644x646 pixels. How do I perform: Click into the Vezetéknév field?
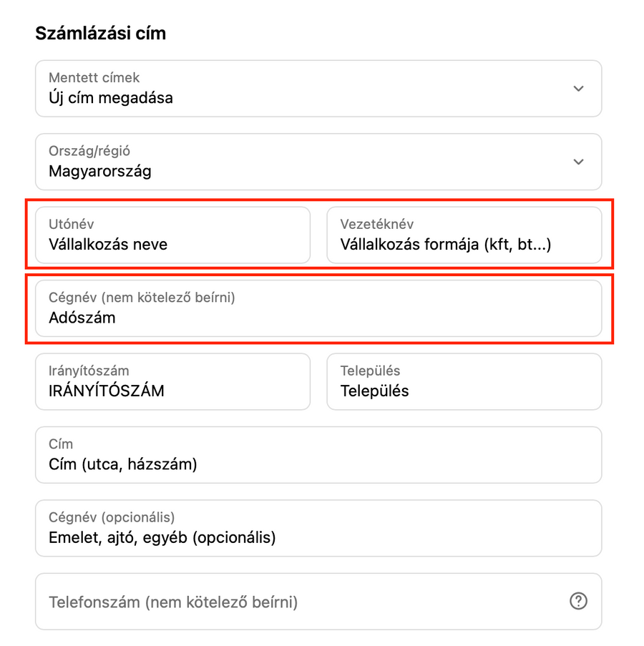coord(464,235)
